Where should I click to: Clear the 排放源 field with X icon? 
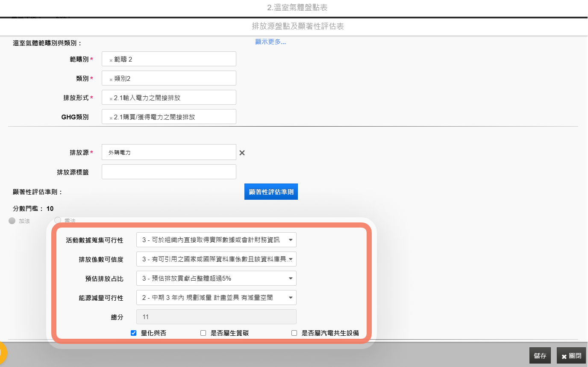(x=242, y=153)
